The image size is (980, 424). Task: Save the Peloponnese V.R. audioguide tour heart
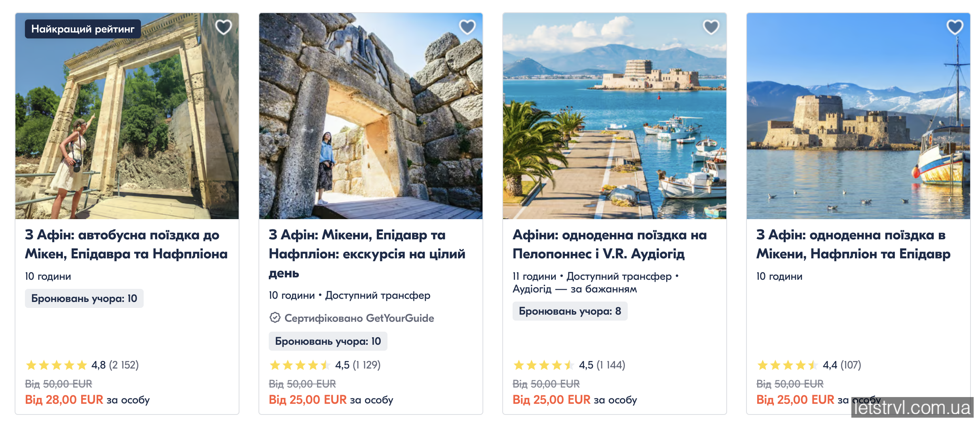(711, 27)
